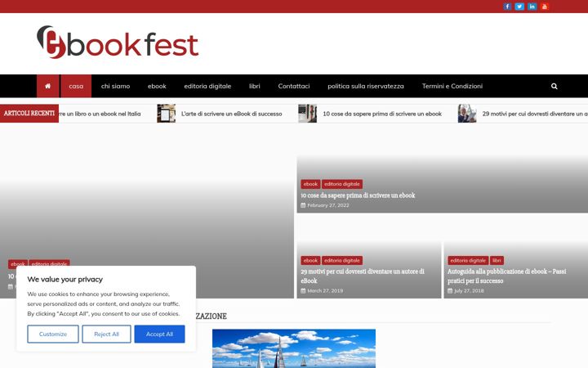Open the Contattaci menu item

pyautogui.click(x=294, y=86)
